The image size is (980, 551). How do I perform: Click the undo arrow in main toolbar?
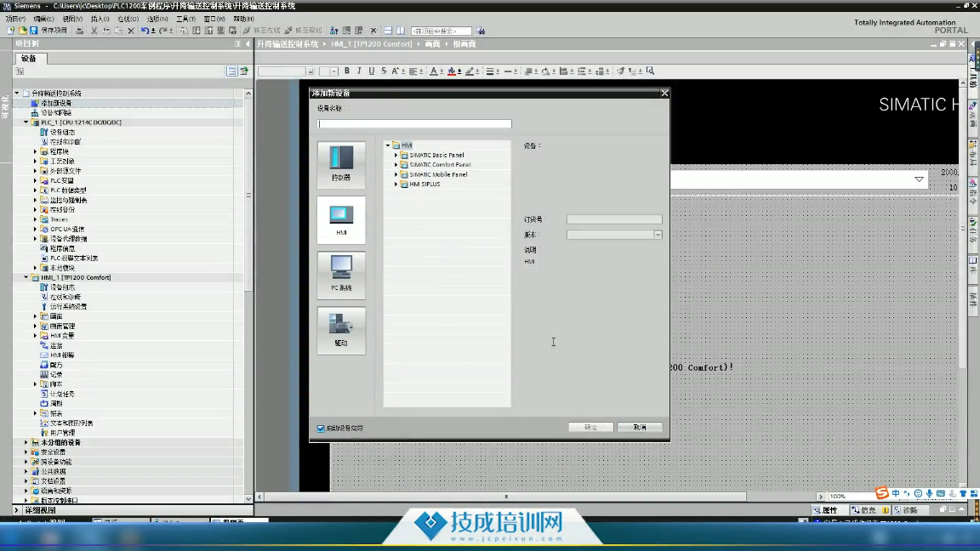pyautogui.click(x=145, y=31)
